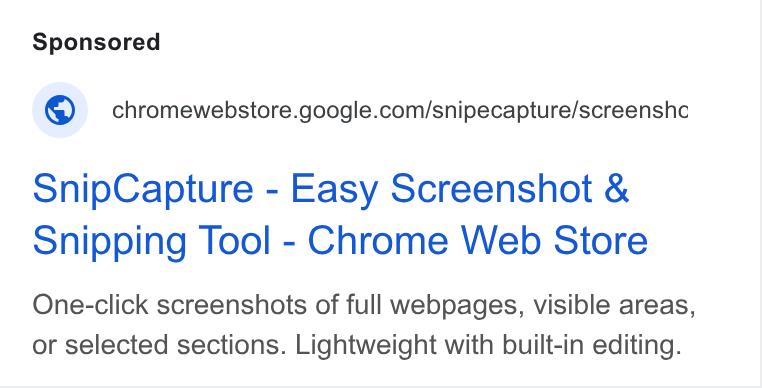
Task: Click the ad description starting 'One-click screenshots'
Action: (x=364, y=325)
